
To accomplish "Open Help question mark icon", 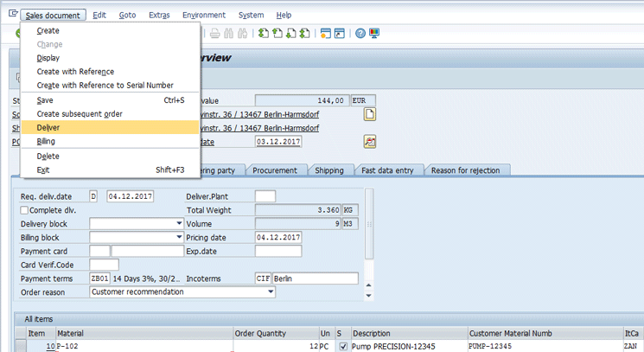I will point(360,33).
